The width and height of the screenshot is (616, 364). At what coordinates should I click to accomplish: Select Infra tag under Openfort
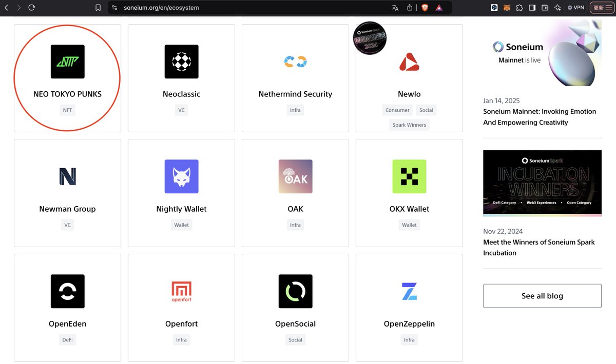click(182, 340)
